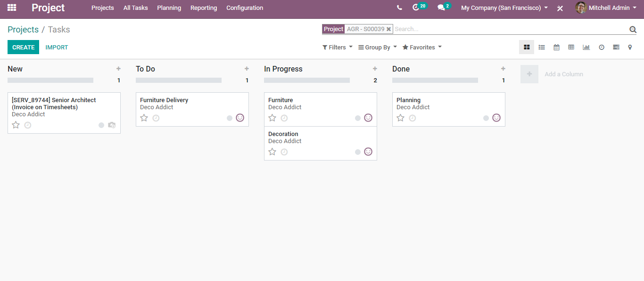The width and height of the screenshot is (644, 281).
Task: Click assignee smiley on Furniture Delivery card
Action: click(x=240, y=118)
